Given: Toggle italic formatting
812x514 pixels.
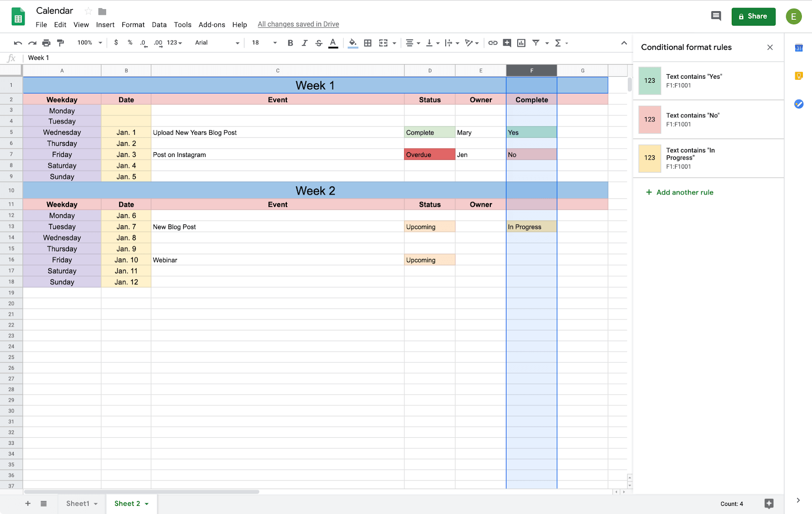Looking at the screenshot, I should pos(304,43).
